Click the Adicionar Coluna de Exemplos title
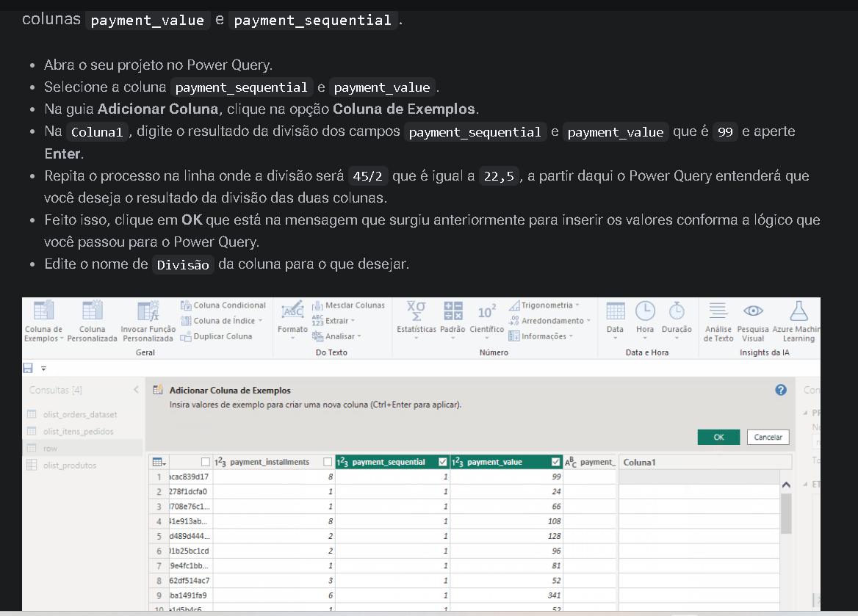 230,390
